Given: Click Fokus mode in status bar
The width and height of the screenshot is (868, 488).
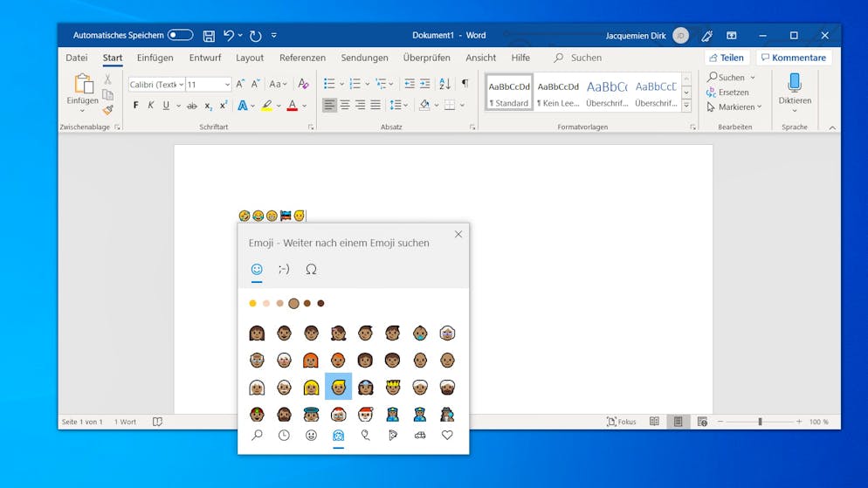Looking at the screenshot, I should (x=621, y=422).
